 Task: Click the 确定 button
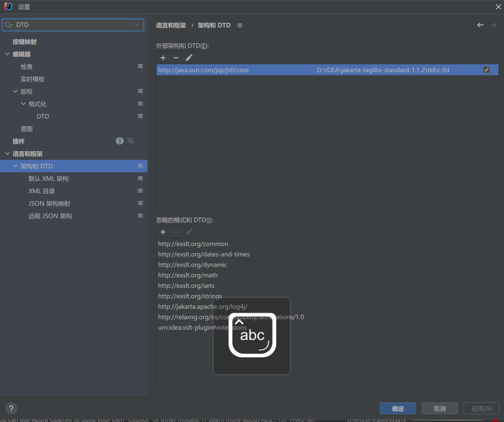point(397,409)
